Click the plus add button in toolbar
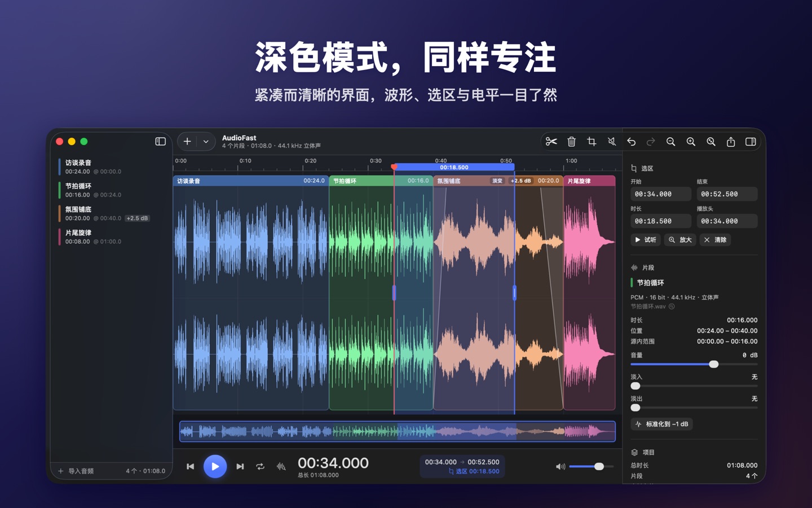Screen dimensions: 812x508 187,142
